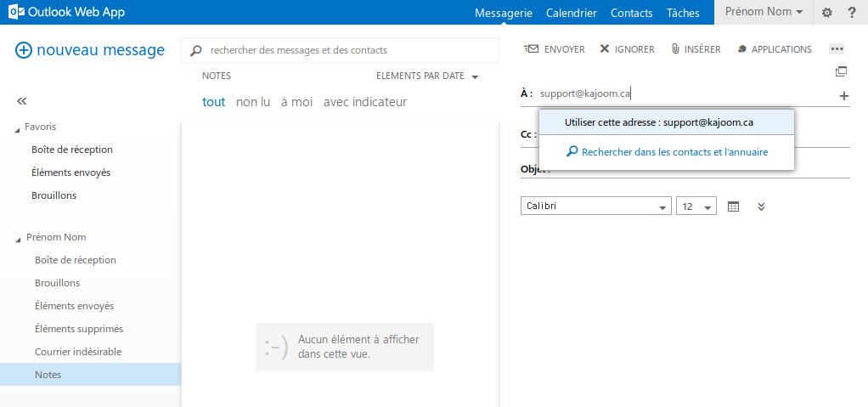Screen dimensions: 868x407
Task: Click Rechercher dans les contacts et l'annuaire
Action: pyautogui.click(x=667, y=152)
